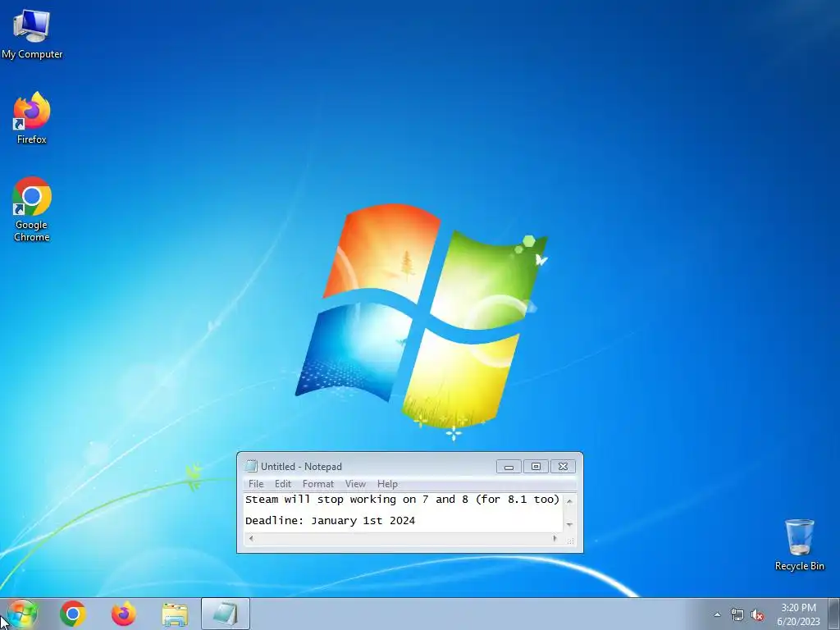840x630 pixels.
Task: Click the 'Deadline: January 1st 2024' line
Action: (x=330, y=521)
